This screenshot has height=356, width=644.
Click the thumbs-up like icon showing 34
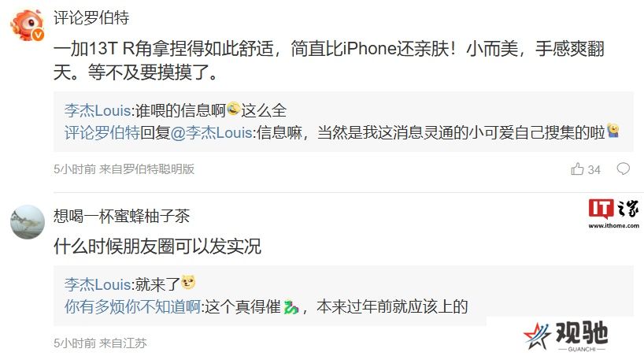(577, 169)
